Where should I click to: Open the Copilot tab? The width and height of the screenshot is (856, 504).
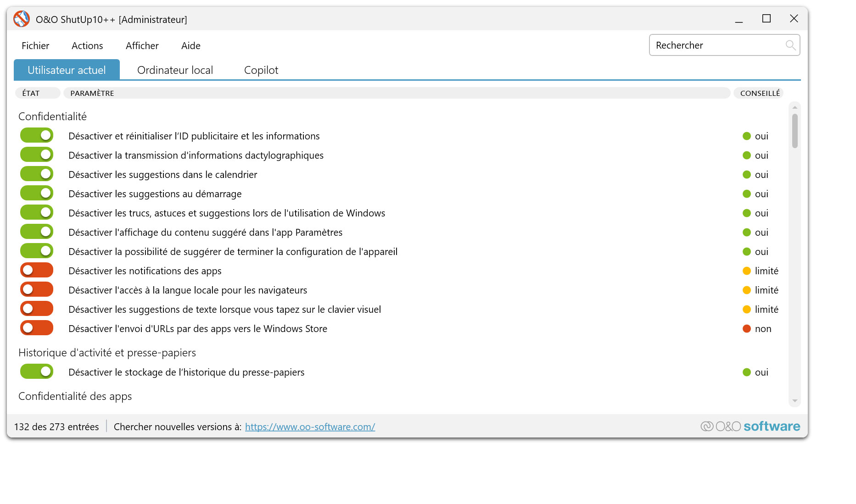(261, 70)
